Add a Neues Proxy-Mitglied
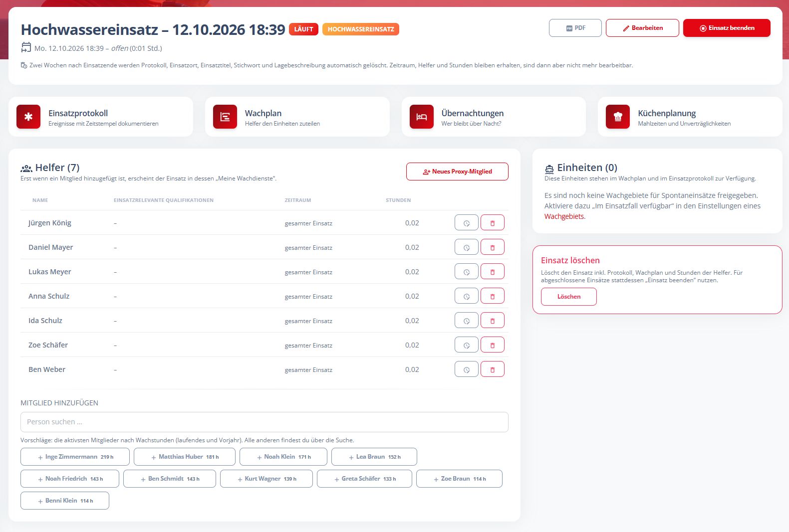Screen dimensions: 789x532 click(x=457, y=172)
